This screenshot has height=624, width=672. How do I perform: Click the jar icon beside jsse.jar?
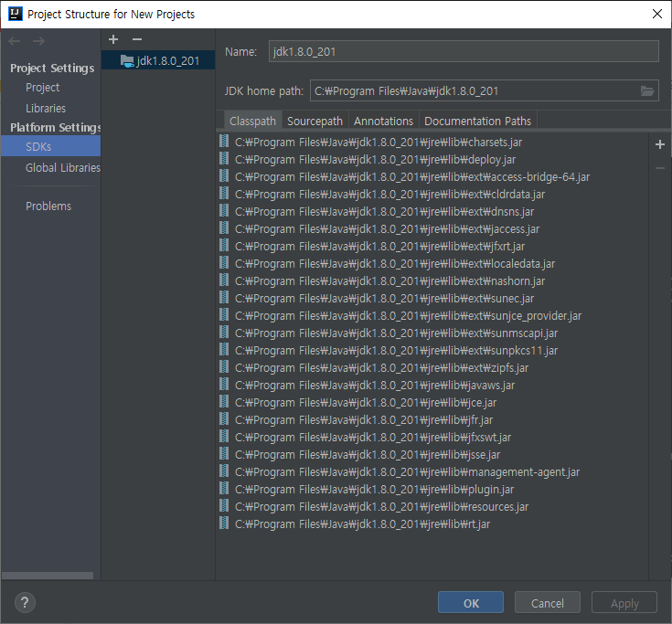tap(224, 454)
